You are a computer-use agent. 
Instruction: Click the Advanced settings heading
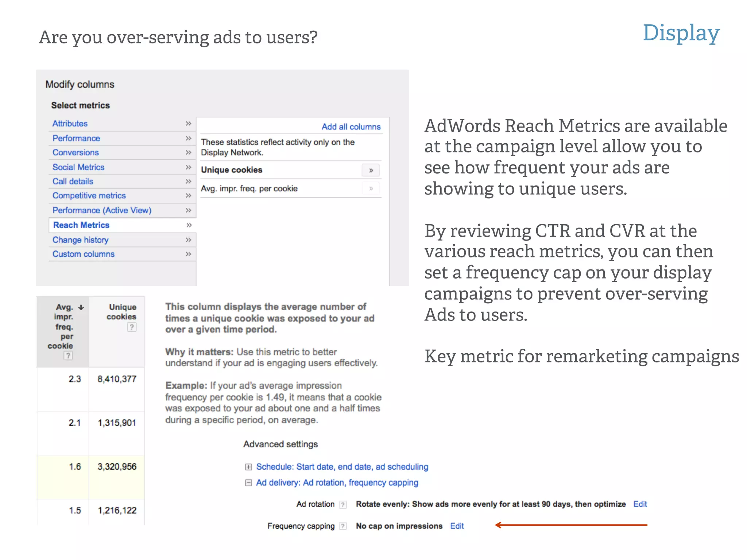tap(280, 444)
